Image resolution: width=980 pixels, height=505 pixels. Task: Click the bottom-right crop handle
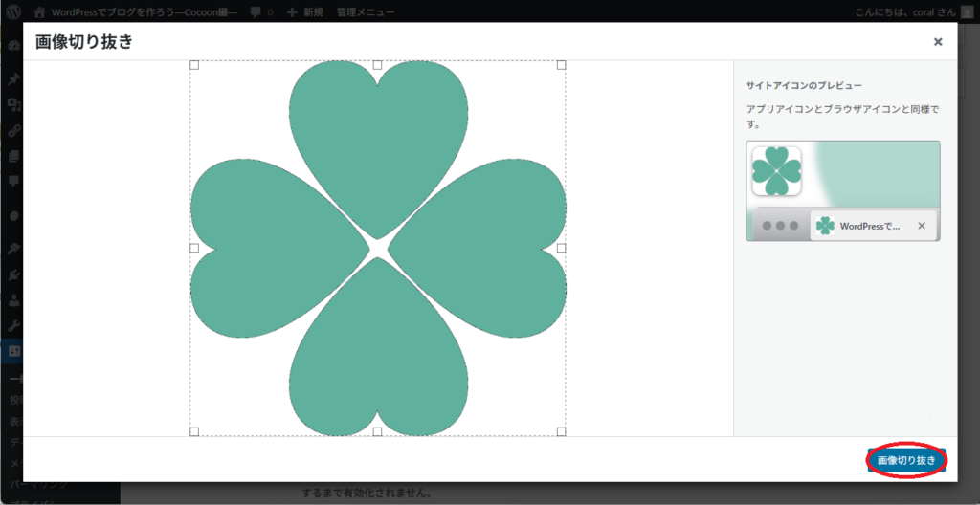(561, 431)
